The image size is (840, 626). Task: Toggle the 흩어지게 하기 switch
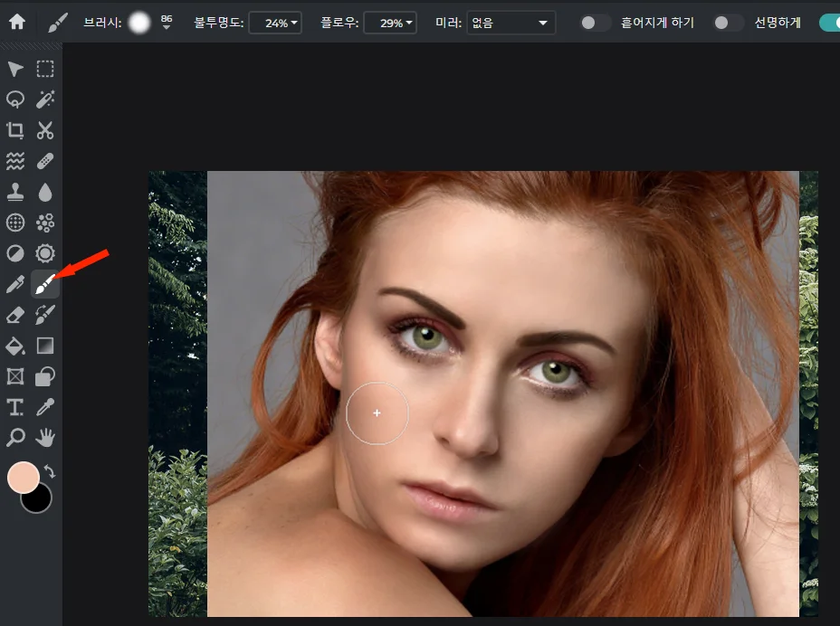(595, 23)
